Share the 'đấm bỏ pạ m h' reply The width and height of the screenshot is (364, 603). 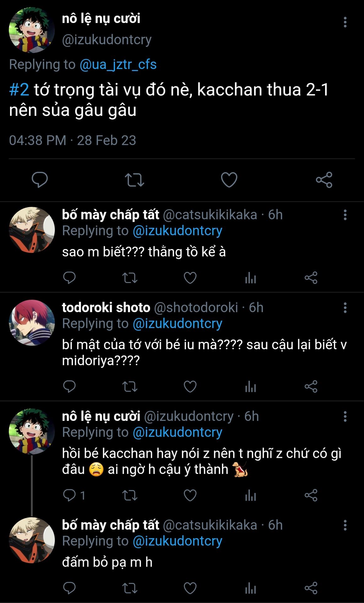click(311, 588)
